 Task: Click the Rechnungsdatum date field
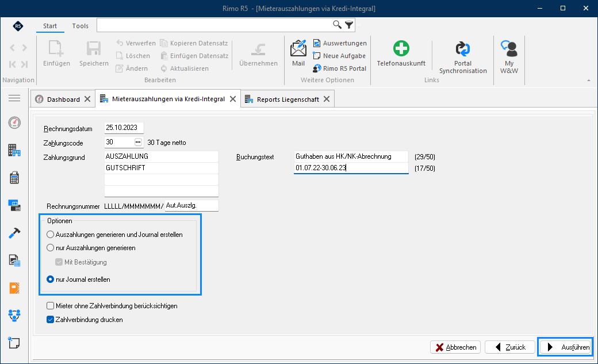point(124,128)
